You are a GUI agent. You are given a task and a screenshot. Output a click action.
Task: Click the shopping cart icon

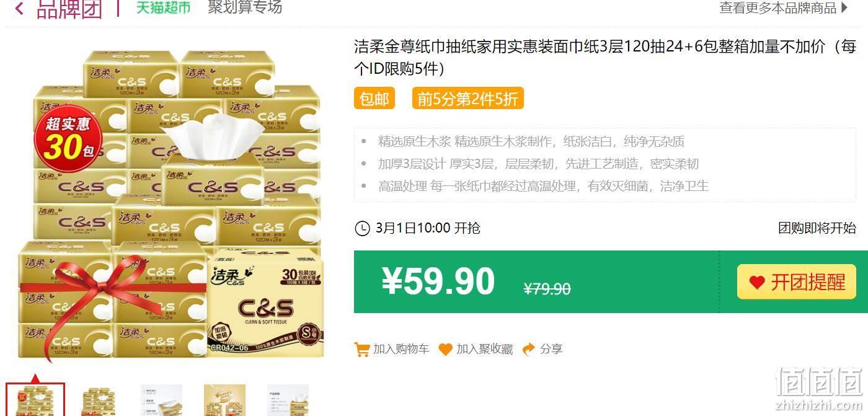click(x=361, y=349)
